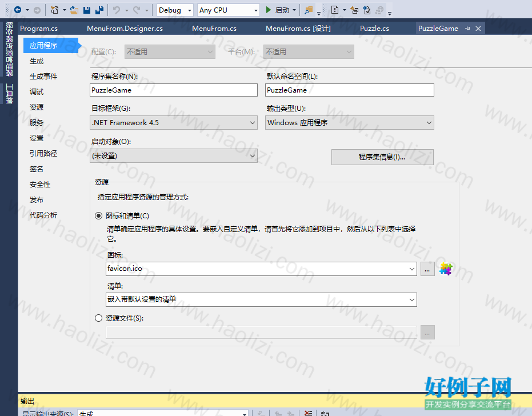Image resolution: width=532 pixels, height=416 pixels.
Task: Open the 安全性 properties page
Action: click(40, 185)
